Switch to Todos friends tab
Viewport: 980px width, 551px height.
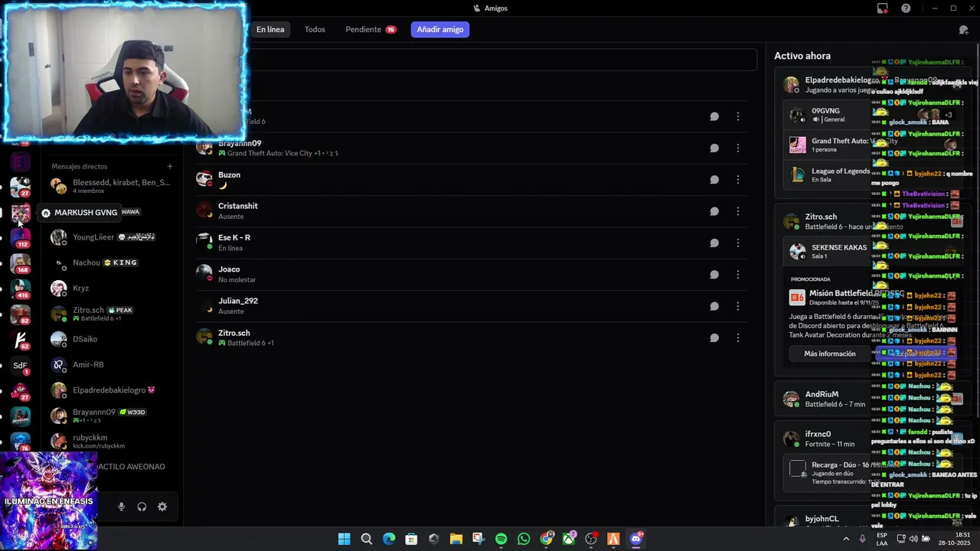tap(315, 30)
